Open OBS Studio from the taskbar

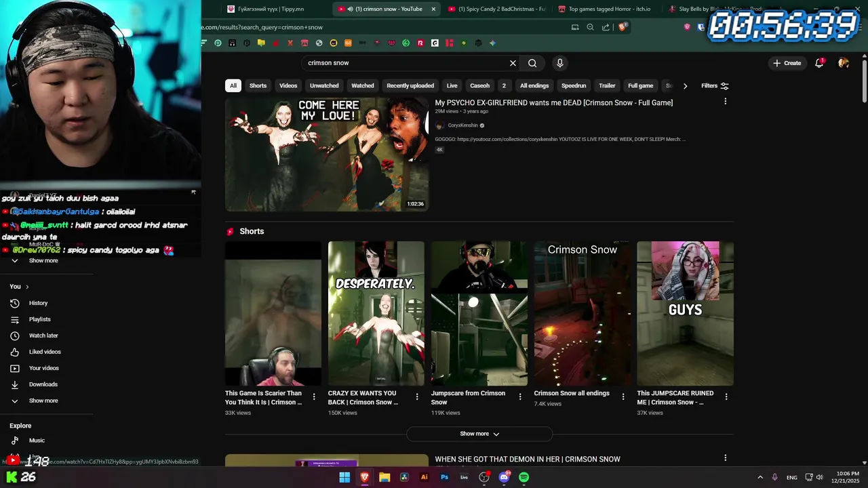pos(484,477)
